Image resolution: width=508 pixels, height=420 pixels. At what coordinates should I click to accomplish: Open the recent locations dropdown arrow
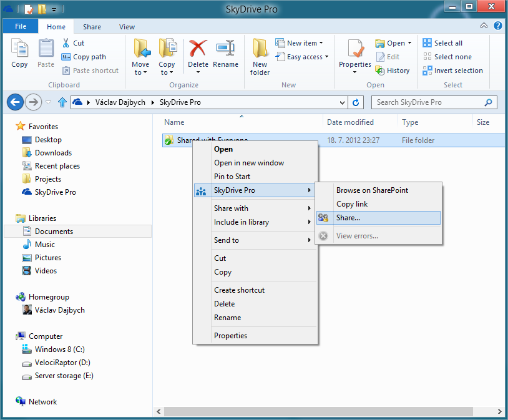(49, 102)
